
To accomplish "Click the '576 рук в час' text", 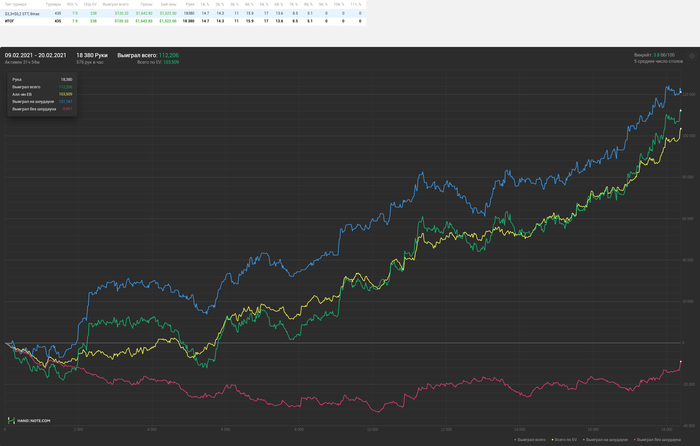I will (90, 63).
